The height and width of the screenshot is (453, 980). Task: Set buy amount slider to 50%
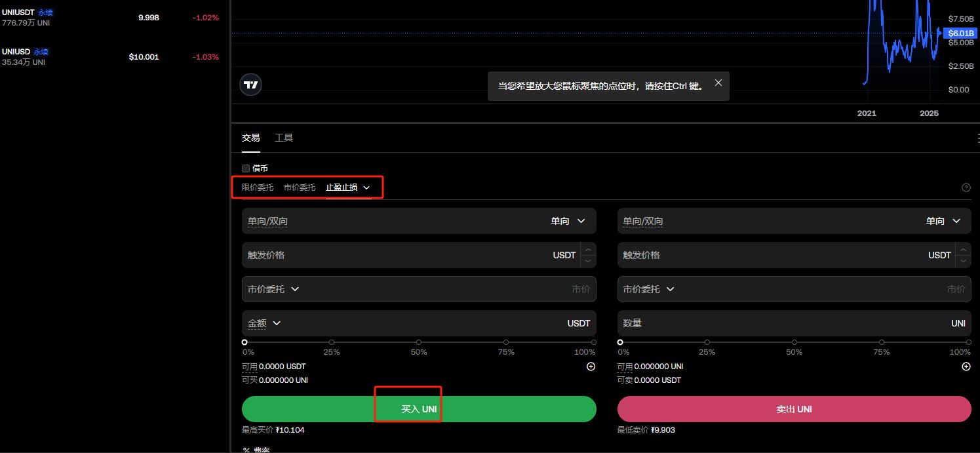pyautogui.click(x=419, y=342)
